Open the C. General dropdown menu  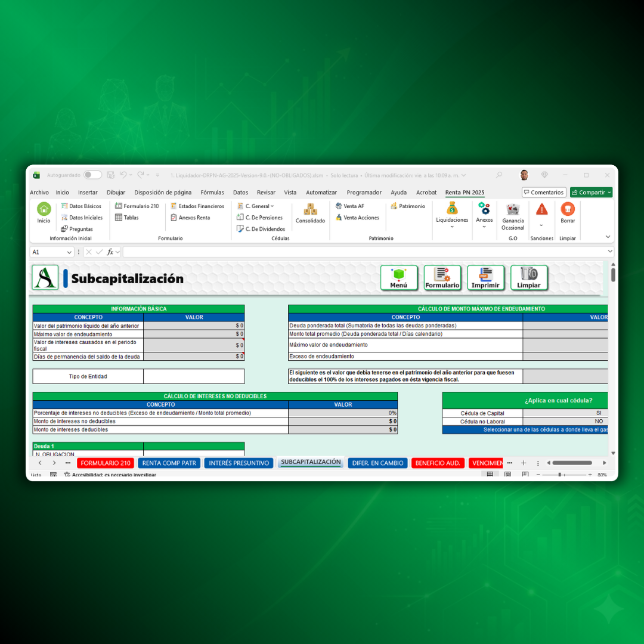tap(256, 206)
